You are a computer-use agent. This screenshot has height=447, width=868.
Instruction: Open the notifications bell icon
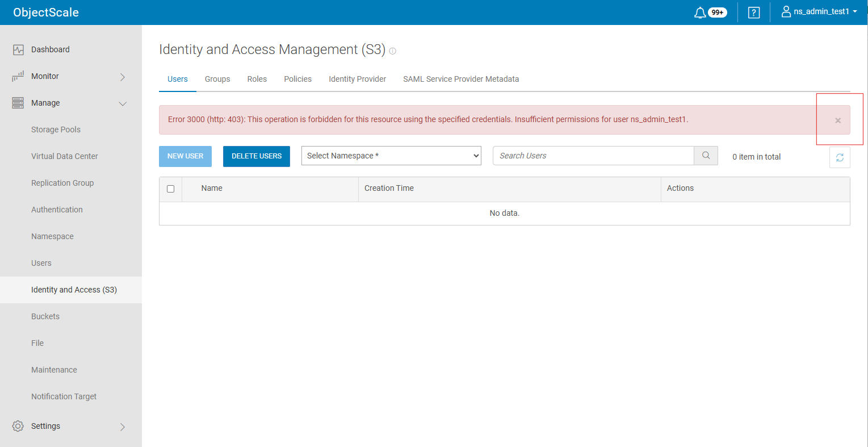click(700, 12)
